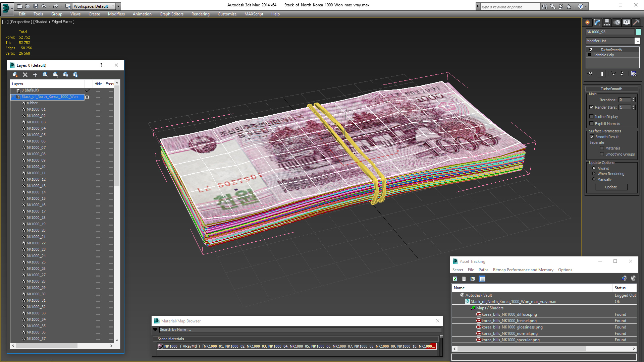The width and height of the screenshot is (644, 362).
Task: Expand the Editable Poly plus sign
Action: 590,55
